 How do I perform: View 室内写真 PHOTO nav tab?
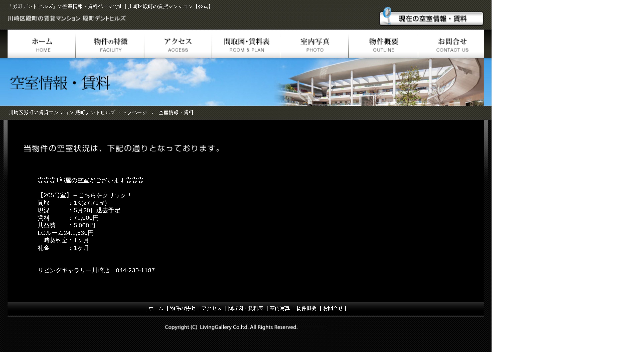pos(314,44)
